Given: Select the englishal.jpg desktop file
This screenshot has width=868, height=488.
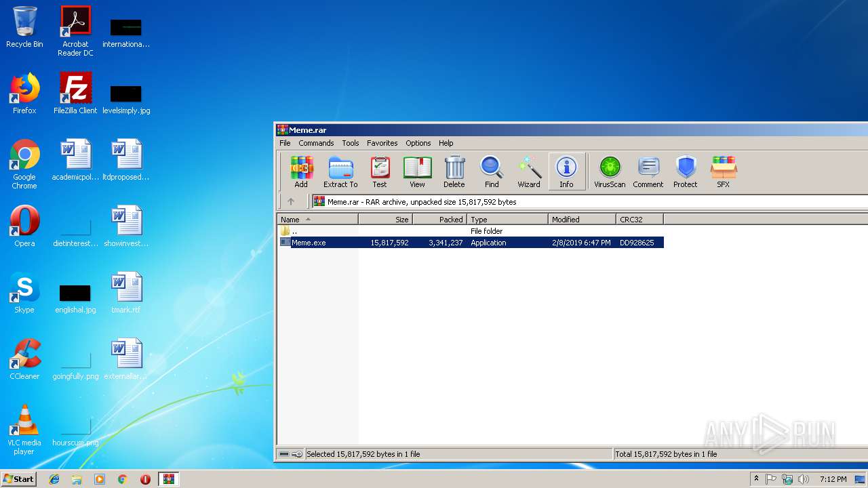Looking at the screenshot, I should pos(75,298).
